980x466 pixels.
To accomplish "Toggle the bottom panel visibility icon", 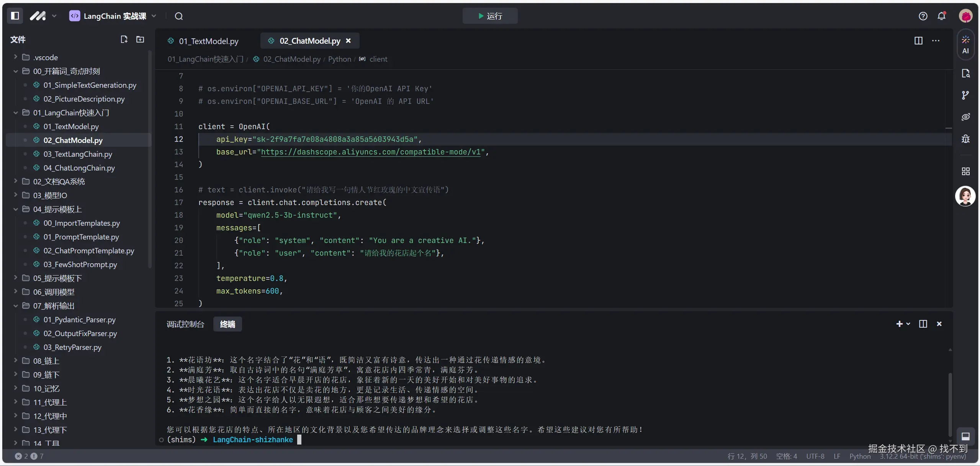I will tap(965, 436).
